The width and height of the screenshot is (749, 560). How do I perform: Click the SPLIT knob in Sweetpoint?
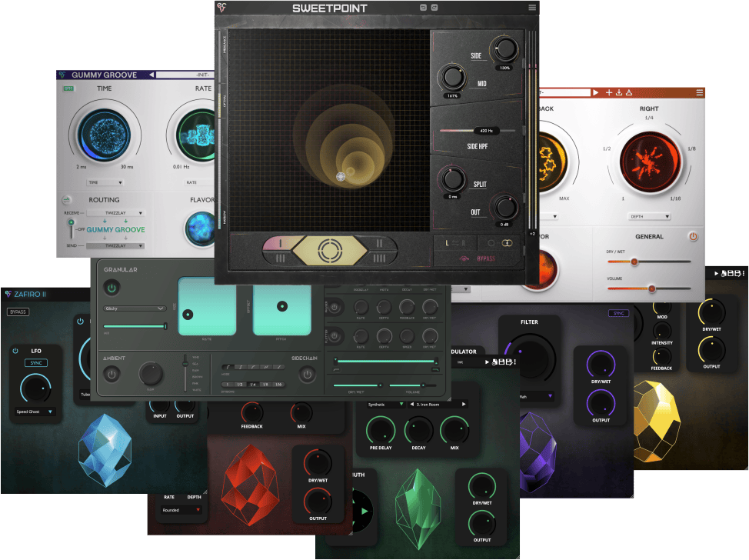452,179
